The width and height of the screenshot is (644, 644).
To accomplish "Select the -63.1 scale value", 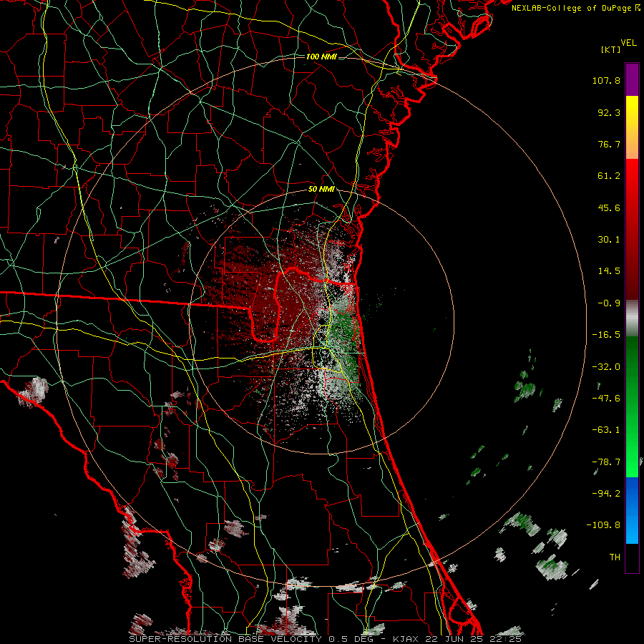I will 606,430.
